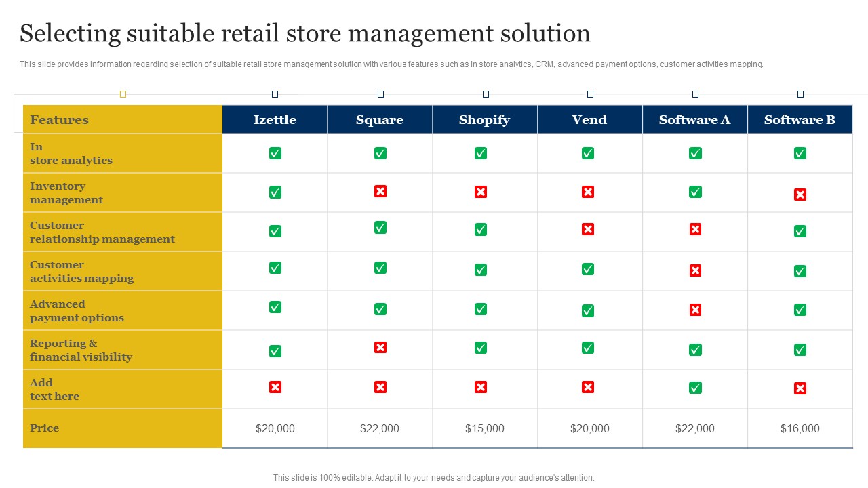Image resolution: width=868 pixels, height=488 pixels.
Task: Select Izettle's $20,000 price cell
Action: pyautogui.click(x=275, y=428)
